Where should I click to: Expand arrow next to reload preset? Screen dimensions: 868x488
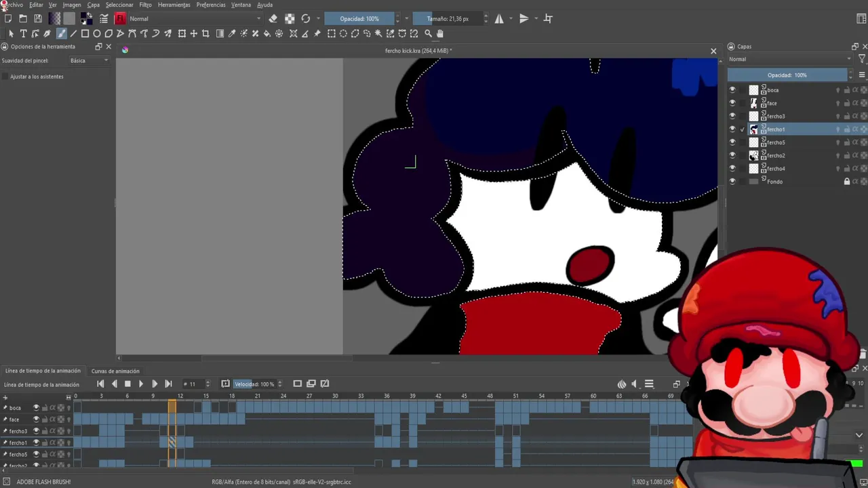(318, 18)
